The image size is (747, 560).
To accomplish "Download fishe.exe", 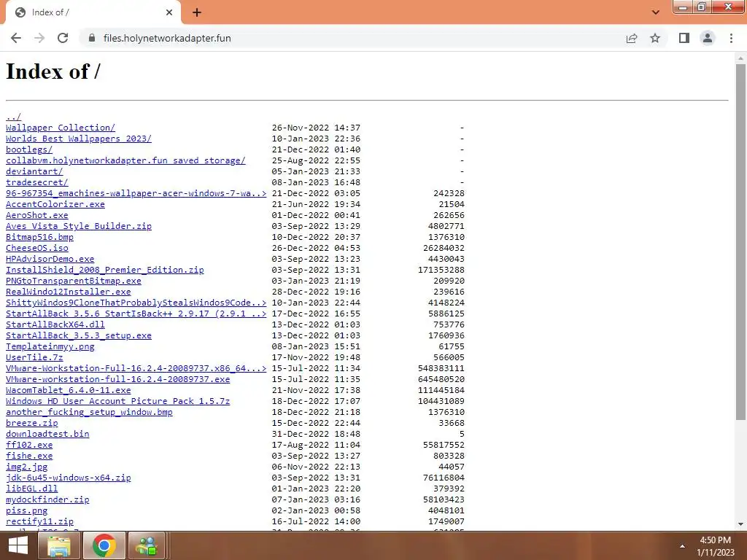I will [29, 456].
